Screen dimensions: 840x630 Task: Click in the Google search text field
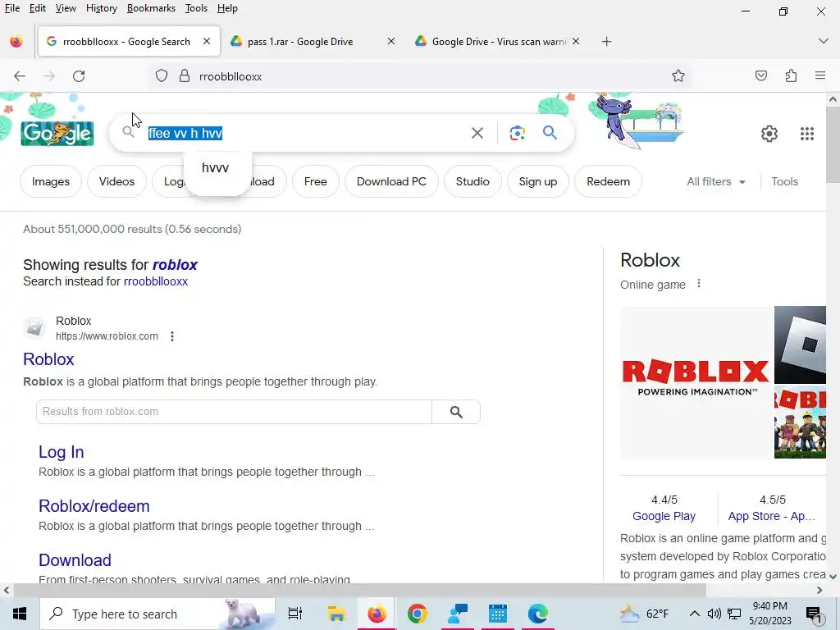[x=305, y=133]
